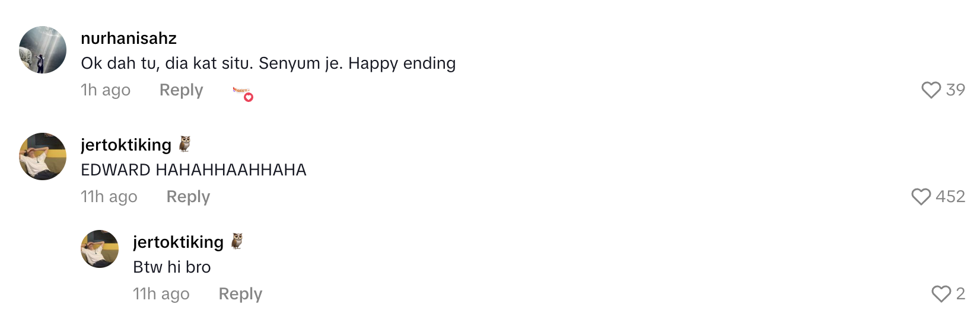Open the nurhanisahz username link
This screenshot has width=980, height=326.
[x=129, y=39]
